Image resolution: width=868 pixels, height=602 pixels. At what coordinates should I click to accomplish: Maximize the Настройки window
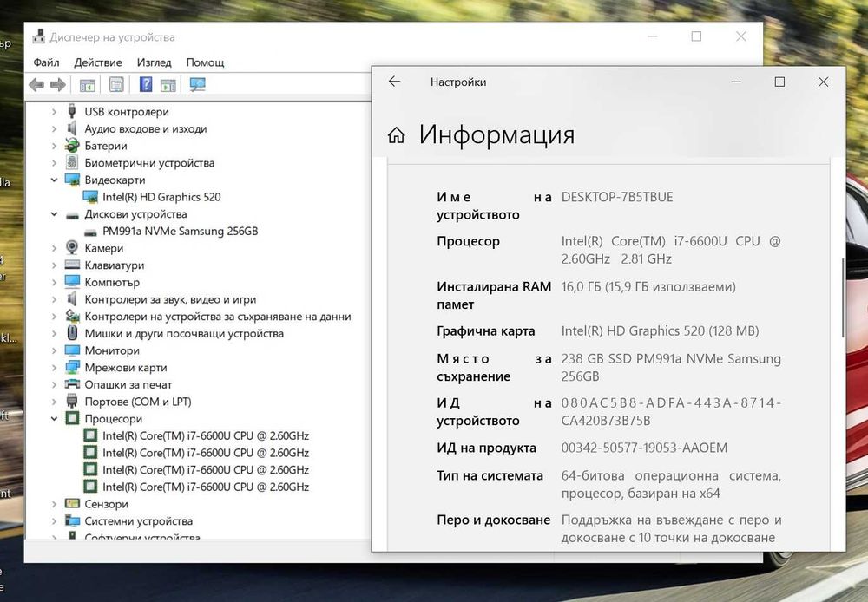click(779, 82)
